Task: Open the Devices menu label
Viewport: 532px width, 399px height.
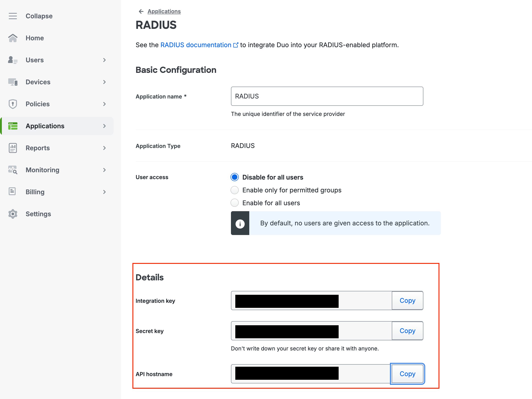Action: [38, 82]
